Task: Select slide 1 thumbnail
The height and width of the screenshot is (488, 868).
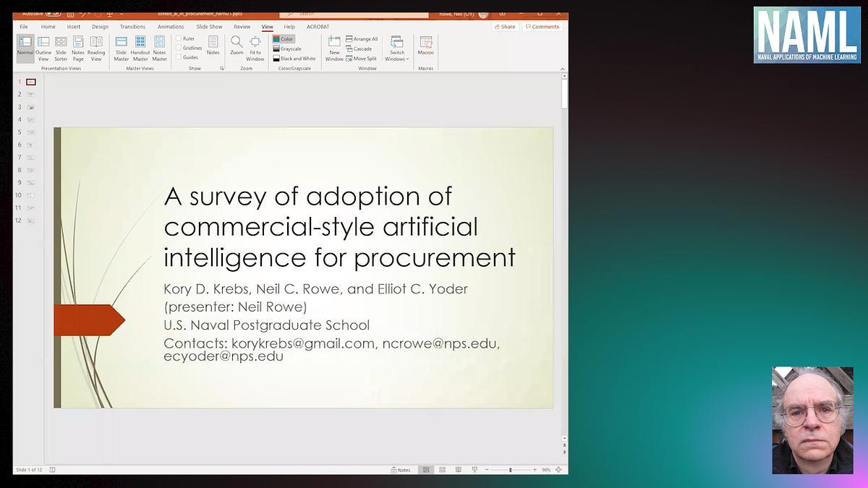Action: click(x=31, y=82)
